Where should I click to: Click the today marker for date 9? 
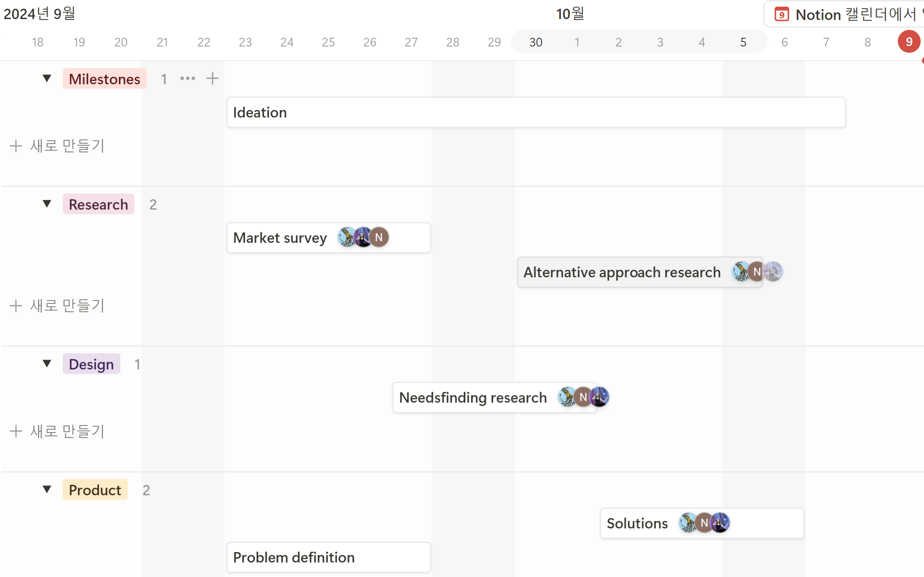(x=909, y=42)
